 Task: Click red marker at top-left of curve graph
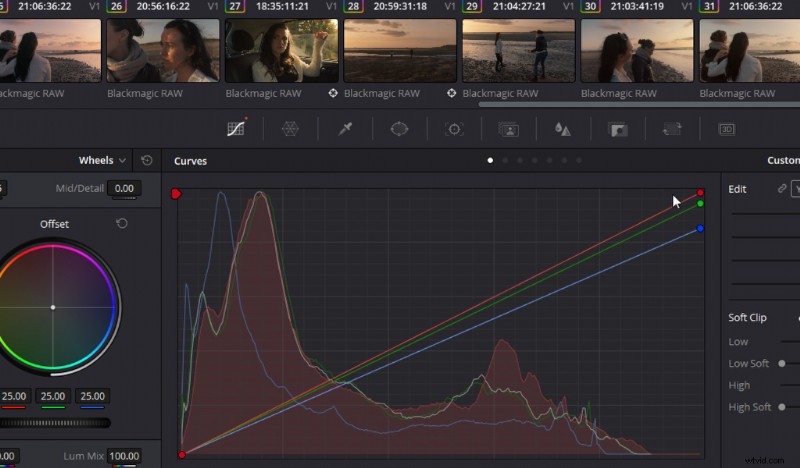tap(176, 194)
